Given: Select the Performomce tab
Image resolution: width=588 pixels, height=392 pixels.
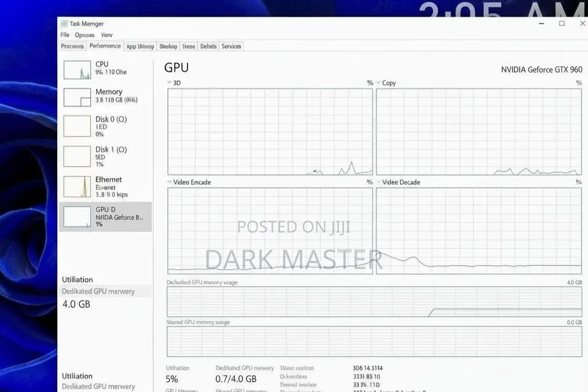Looking at the screenshot, I should (105, 46).
